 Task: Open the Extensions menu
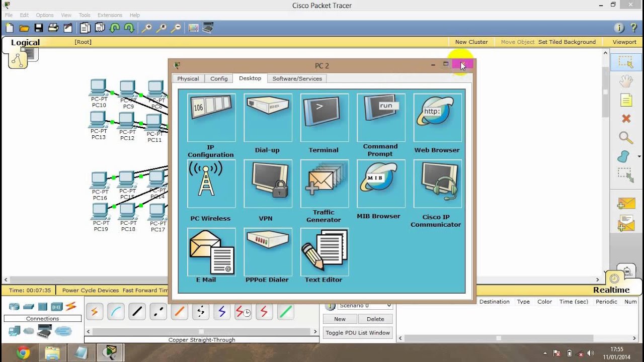pos(110,15)
